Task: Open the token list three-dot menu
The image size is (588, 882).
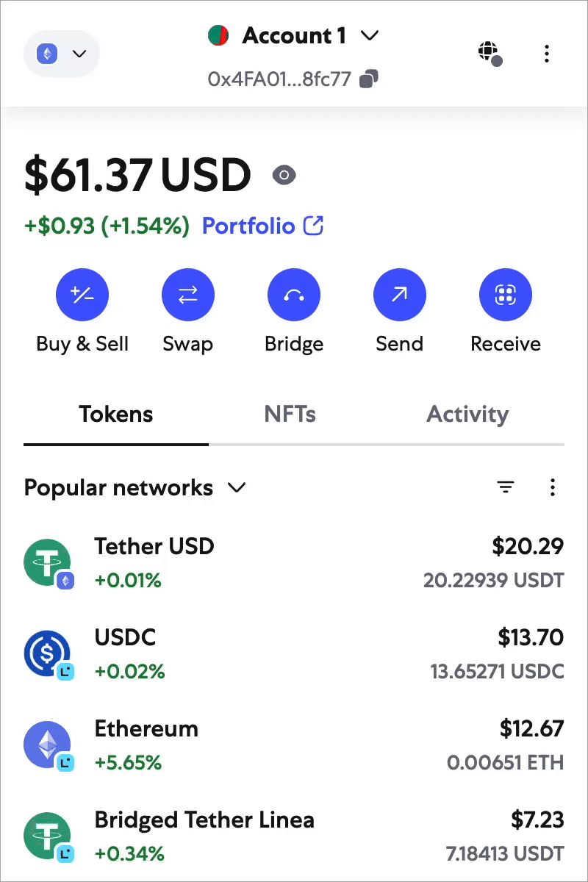Action: pyautogui.click(x=553, y=487)
